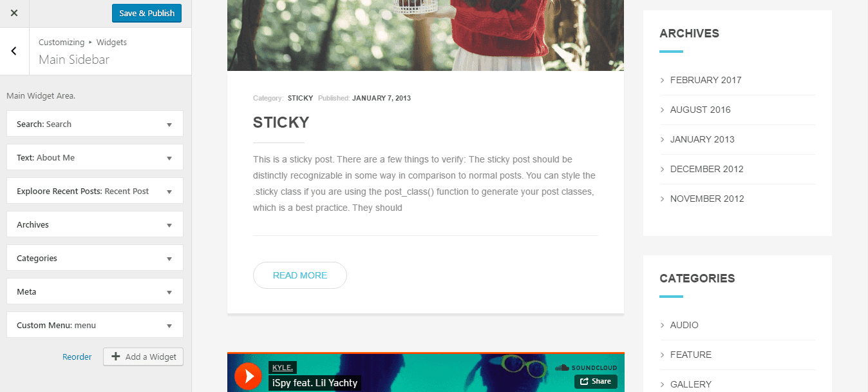The height and width of the screenshot is (392, 868).
Task: Click the Reorder link
Action: 77,357
